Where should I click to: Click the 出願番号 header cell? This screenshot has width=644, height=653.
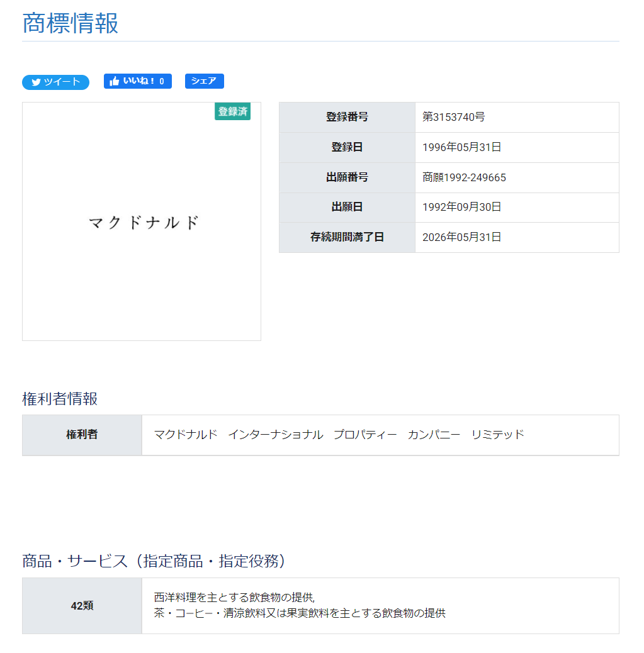click(347, 177)
